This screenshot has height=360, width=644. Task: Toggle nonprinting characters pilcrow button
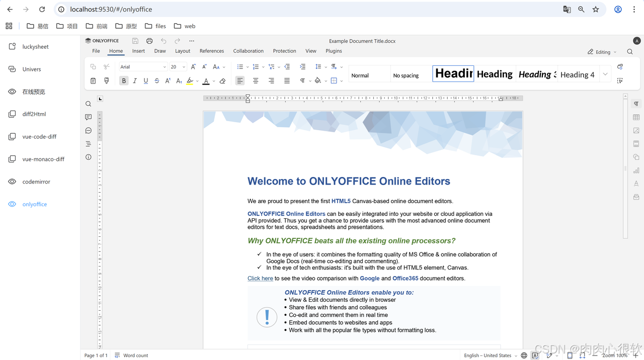coord(302,80)
